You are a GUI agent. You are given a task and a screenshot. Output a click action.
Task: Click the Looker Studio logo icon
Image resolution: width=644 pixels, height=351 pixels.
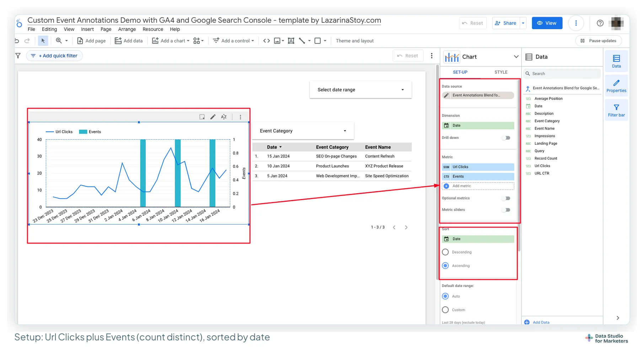click(x=19, y=23)
